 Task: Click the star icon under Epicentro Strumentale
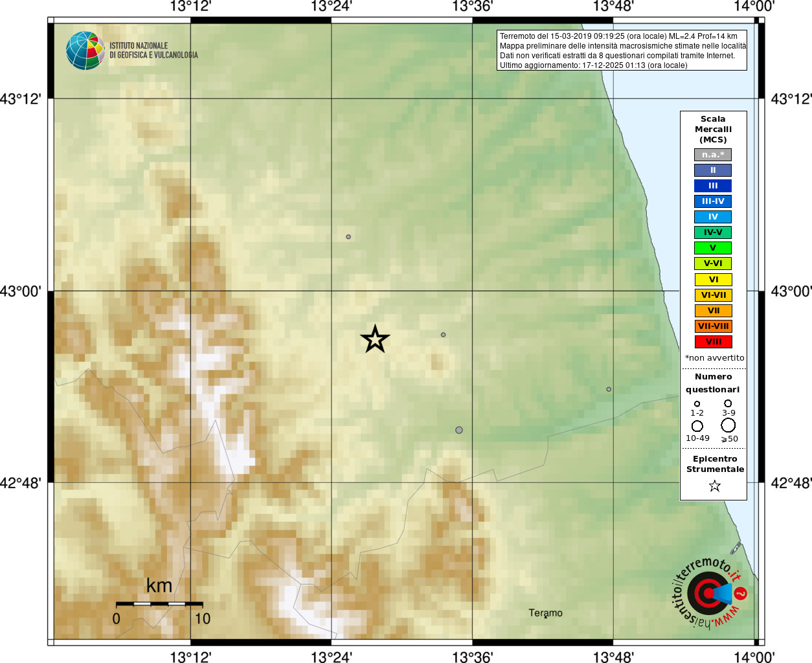coord(714,486)
